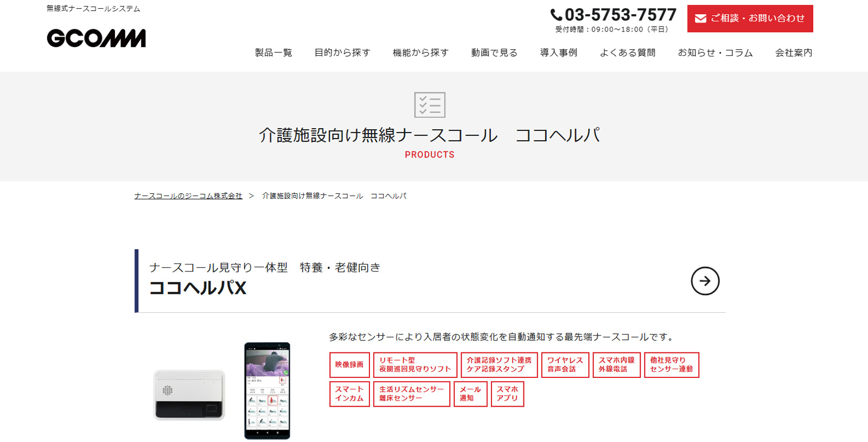Select the 生活リズムセンサー 離床センサー tag
This screenshot has width=868, height=442.
tap(412, 394)
